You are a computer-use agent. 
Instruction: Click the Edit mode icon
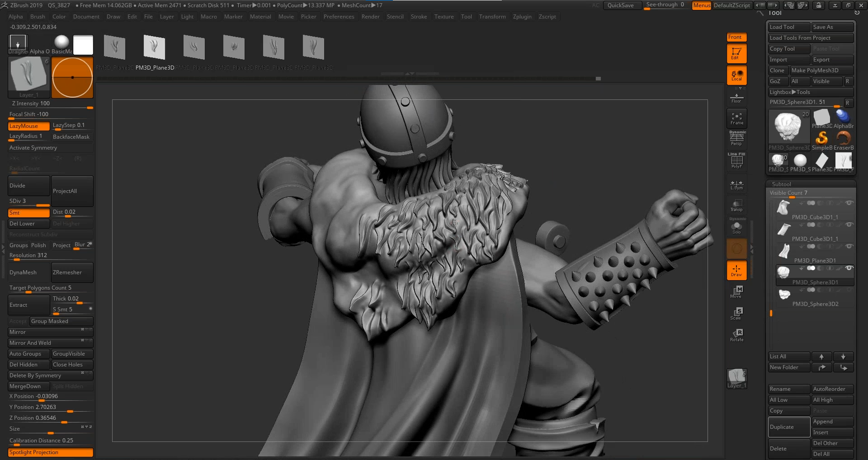736,53
